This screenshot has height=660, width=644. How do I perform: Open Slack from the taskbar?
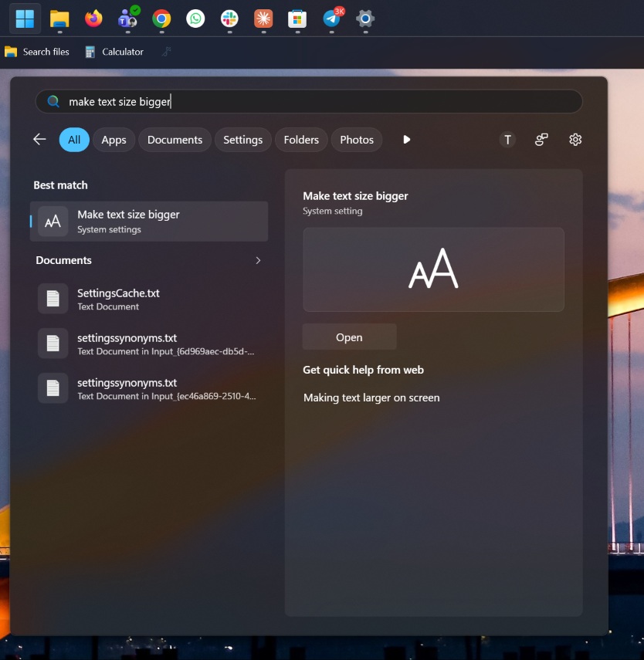pyautogui.click(x=229, y=19)
